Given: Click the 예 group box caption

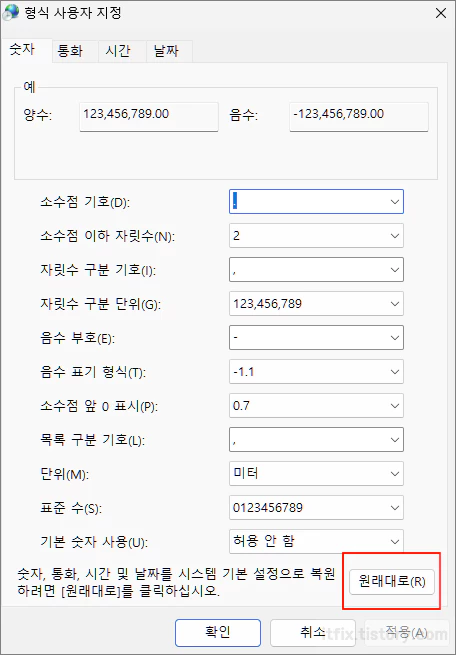Looking at the screenshot, I should coord(29,87).
